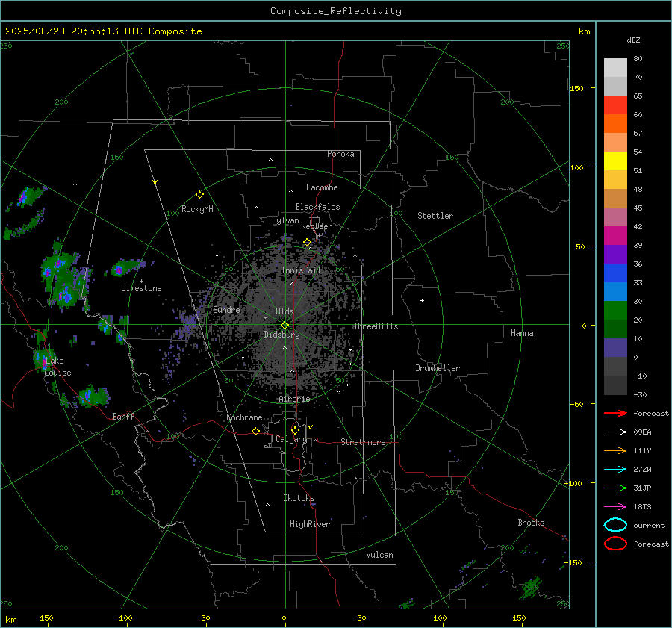Image resolution: width=672 pixels, height=628 pixels.
Task: Click the 2025/08/28 20:55:13 UTC timestamp
Action: click(74, 31)
